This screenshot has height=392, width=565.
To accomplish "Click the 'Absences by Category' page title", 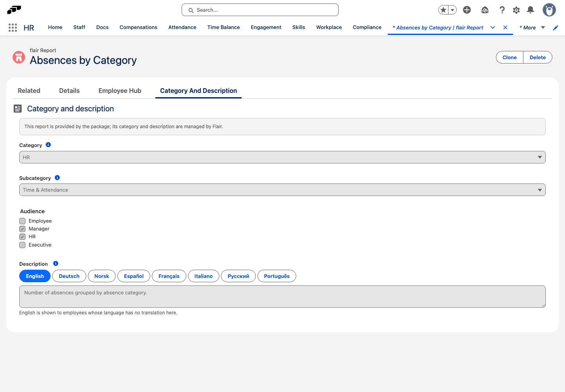I will (x=83, y=60).
